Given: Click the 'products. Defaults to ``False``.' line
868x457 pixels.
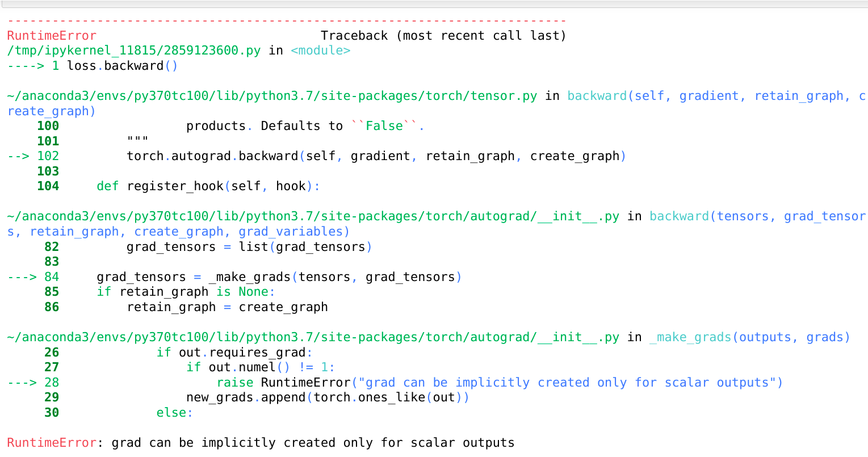Looking at the screenshot, I should [305, 126].
